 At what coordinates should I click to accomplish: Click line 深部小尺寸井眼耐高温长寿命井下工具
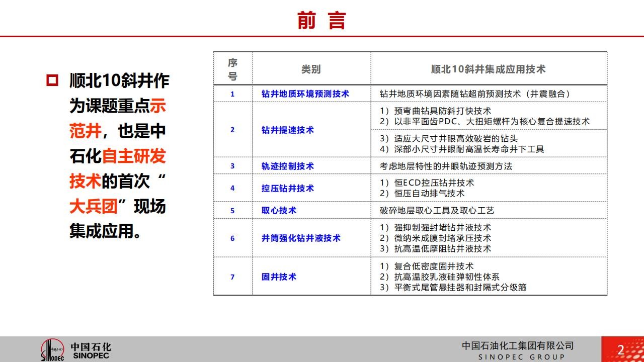[469, 149]
